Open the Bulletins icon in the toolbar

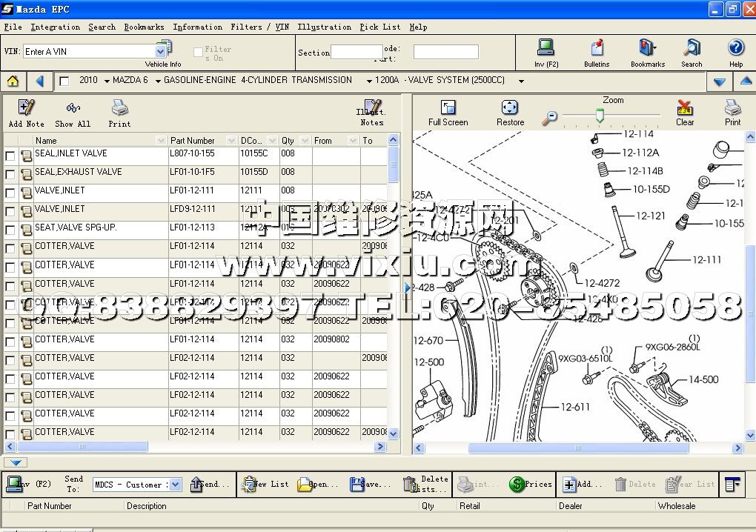pyautogui.click(x=597, y=49)
